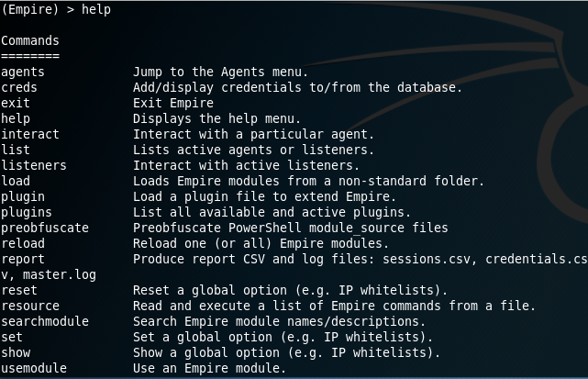
Task: Click the 'load' command text
Action: point(16,181)
